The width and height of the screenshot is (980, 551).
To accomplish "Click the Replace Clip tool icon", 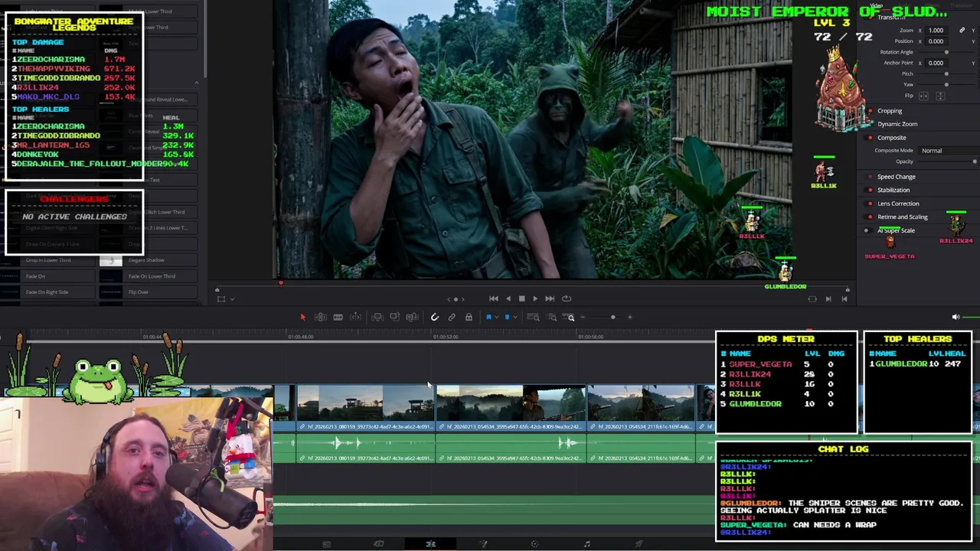I will point(412,317).
